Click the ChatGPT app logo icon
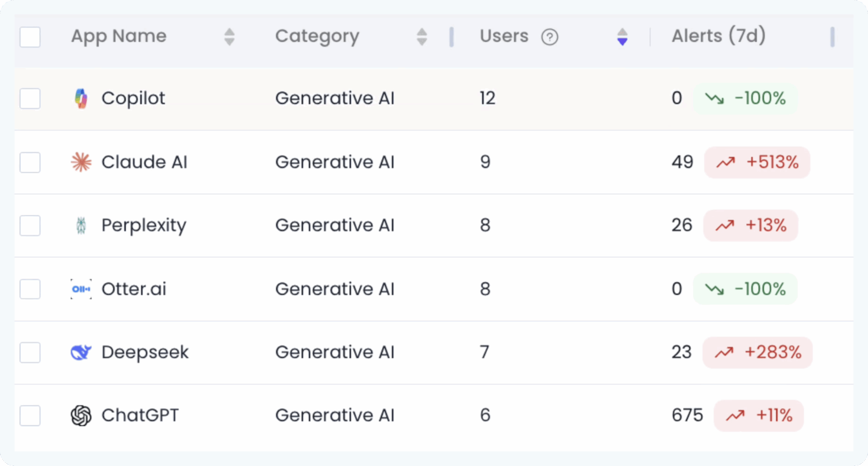This screenshot has height=466, width=868. 81,415
